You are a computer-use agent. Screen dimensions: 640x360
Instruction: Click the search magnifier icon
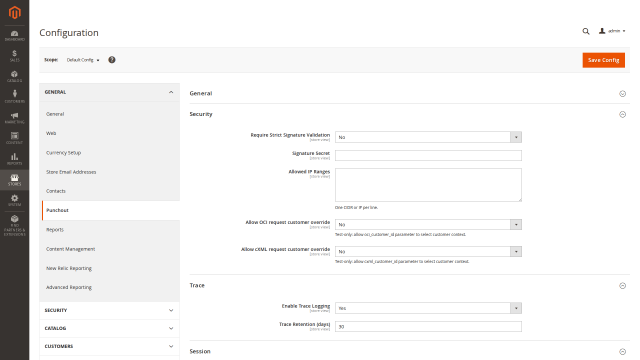pos(586,31)
